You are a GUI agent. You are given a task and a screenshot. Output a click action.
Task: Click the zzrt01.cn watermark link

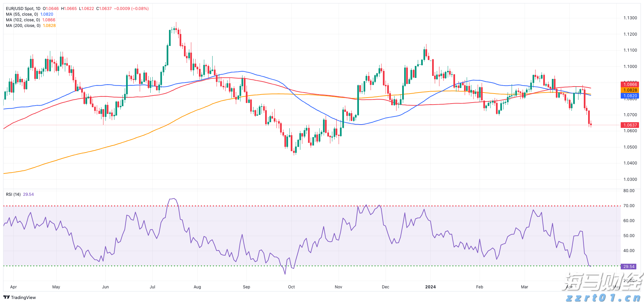pos(603,297)
